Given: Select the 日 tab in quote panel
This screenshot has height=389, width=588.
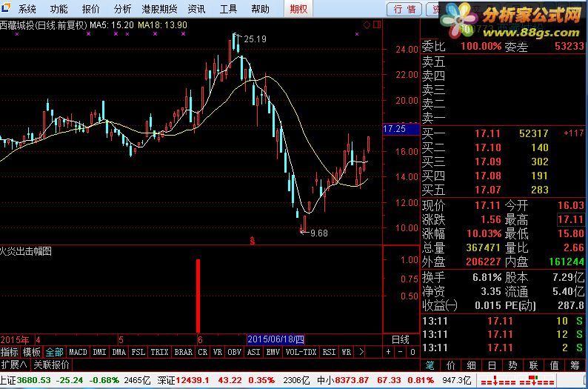Looking at the screenshot, I should (492, 365).
